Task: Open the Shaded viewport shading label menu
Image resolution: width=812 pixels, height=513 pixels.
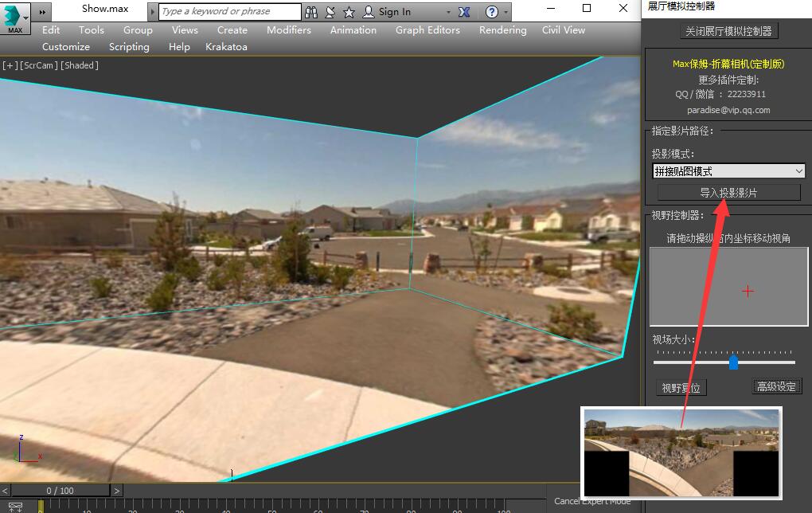Action: [x=80, y=65]
